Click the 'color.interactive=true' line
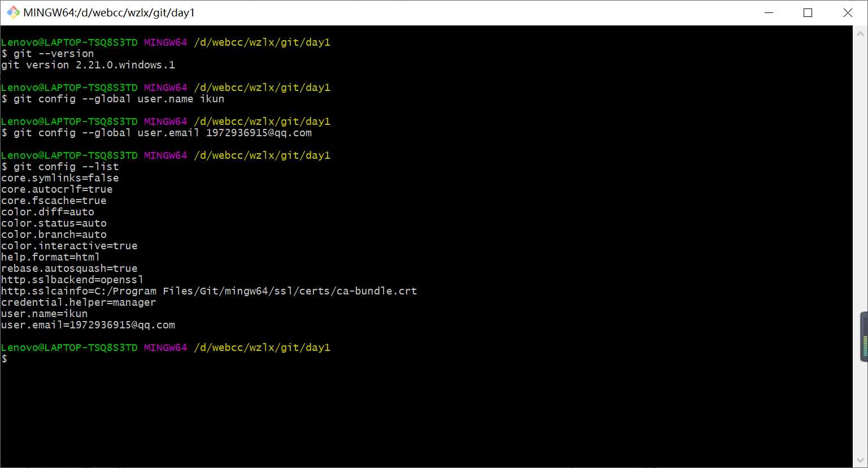 tap(69, 246)
